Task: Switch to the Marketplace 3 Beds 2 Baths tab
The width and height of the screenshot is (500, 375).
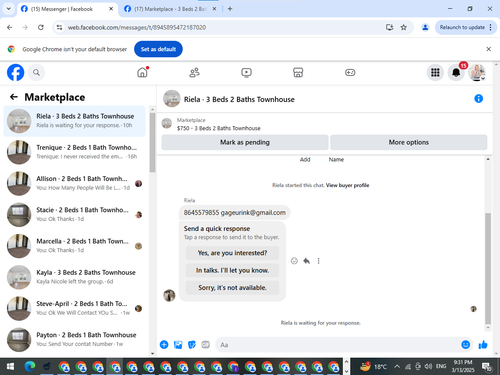Action: pyautogui.click(x=170, y=9)
